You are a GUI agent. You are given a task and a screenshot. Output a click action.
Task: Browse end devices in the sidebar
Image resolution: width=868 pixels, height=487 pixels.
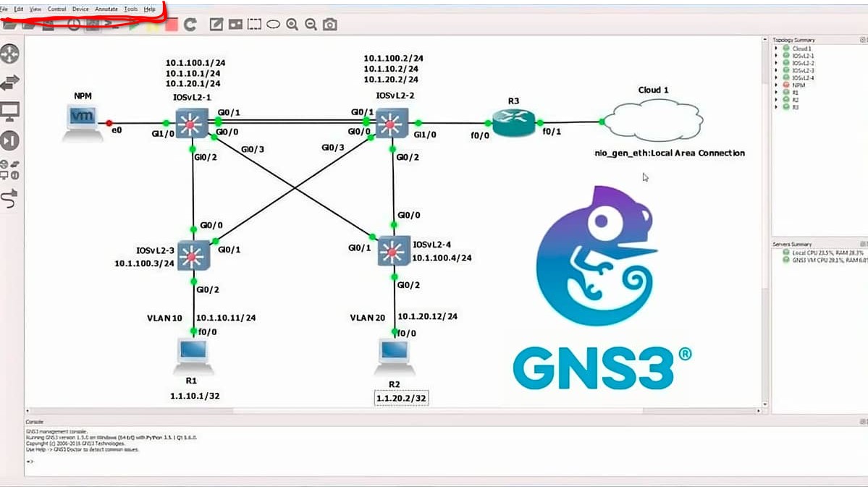click(10, 111)
